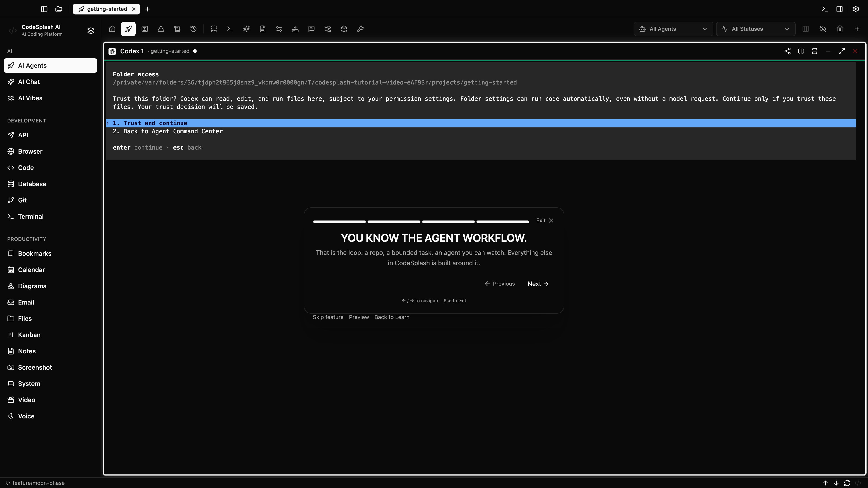Click the download tray toolbar icon
This screenshot has width=868, height=488.
tap(295, 29)
